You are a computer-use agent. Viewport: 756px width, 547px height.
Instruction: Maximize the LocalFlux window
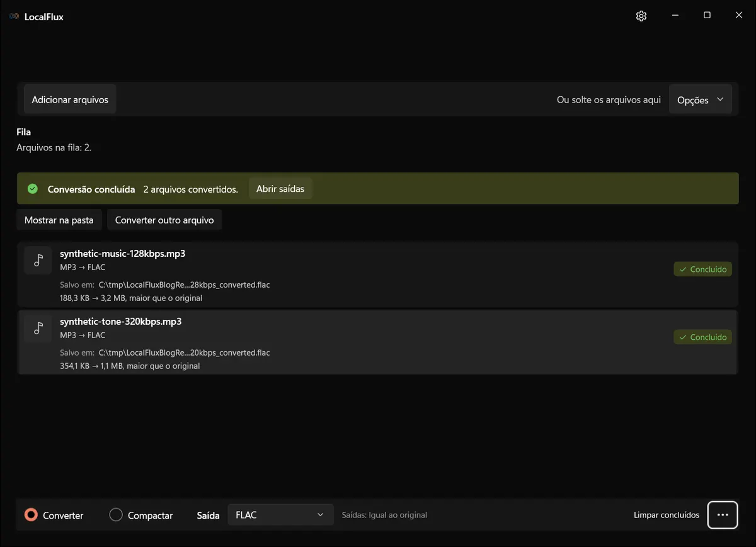[x=707, y=16]
